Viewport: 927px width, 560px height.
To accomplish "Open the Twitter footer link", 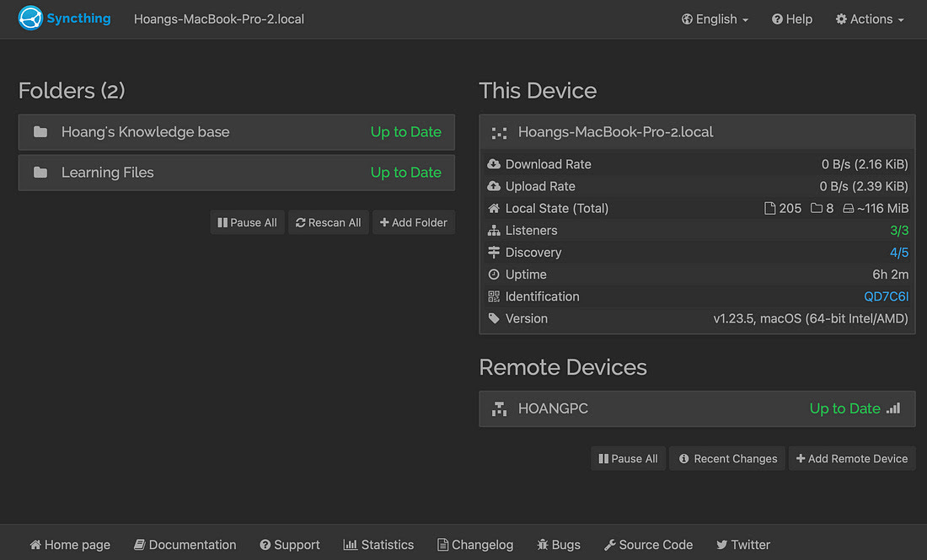I will click(x=743, y=545).
